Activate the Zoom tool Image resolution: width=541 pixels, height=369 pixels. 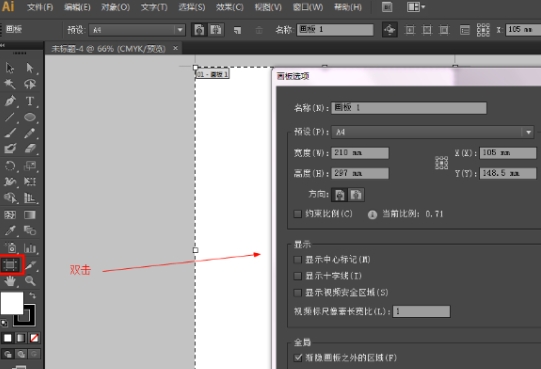(30, 281)
